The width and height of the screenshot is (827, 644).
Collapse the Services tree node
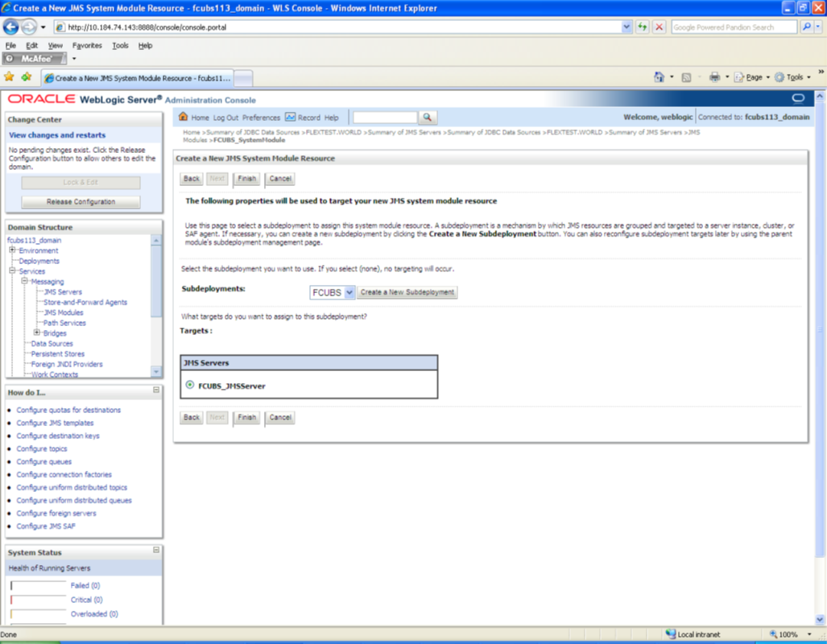[x=11, y=270]
